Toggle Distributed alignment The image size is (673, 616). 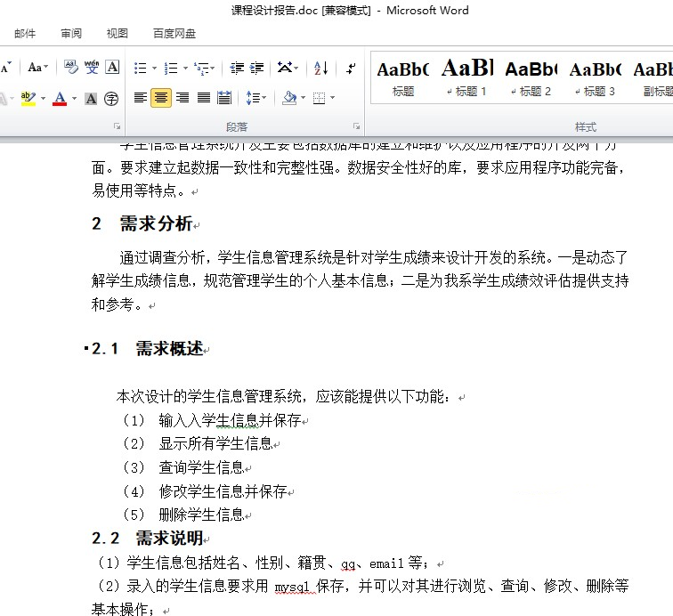click(x=224, y=98)
